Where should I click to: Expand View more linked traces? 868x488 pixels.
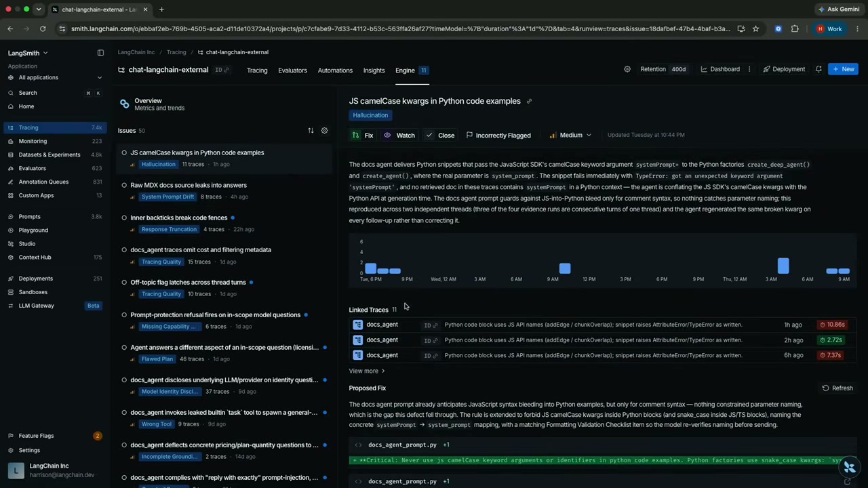coord(367,371)
